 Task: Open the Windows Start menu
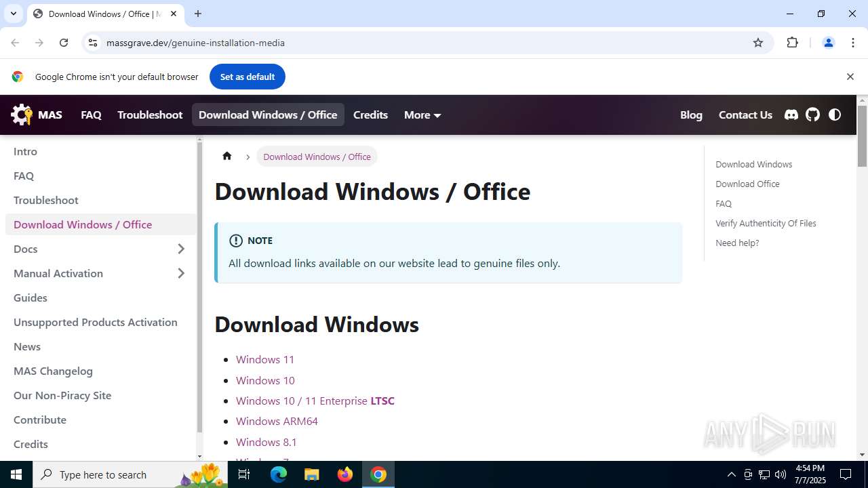point(16,474)
